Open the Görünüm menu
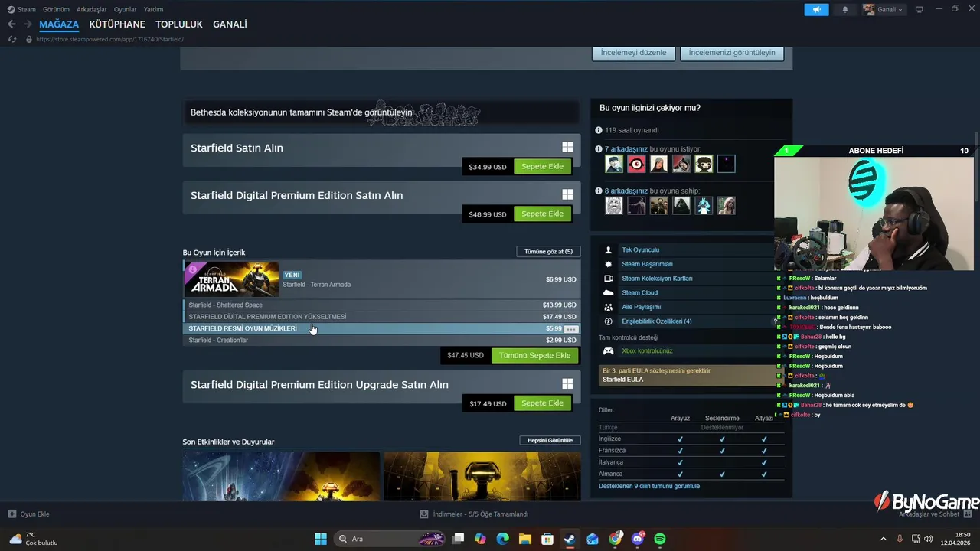This screenshot has width=980, height=551. point(56,9)
